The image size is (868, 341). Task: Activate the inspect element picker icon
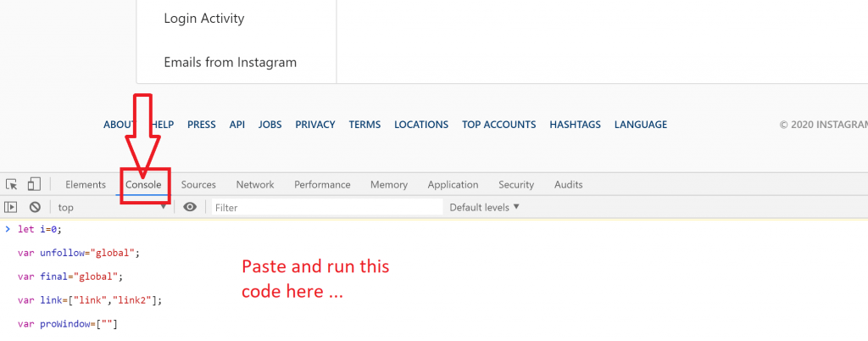click(12, 184)
